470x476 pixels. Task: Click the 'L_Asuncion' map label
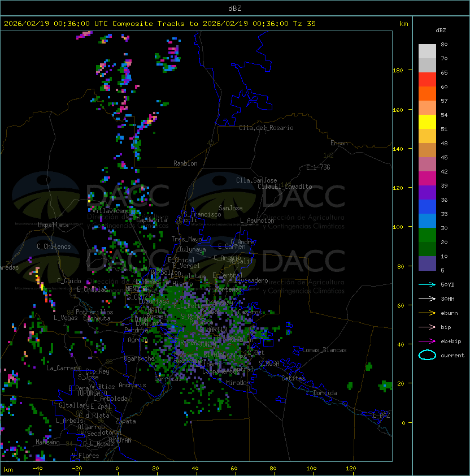tap(257, 220)
